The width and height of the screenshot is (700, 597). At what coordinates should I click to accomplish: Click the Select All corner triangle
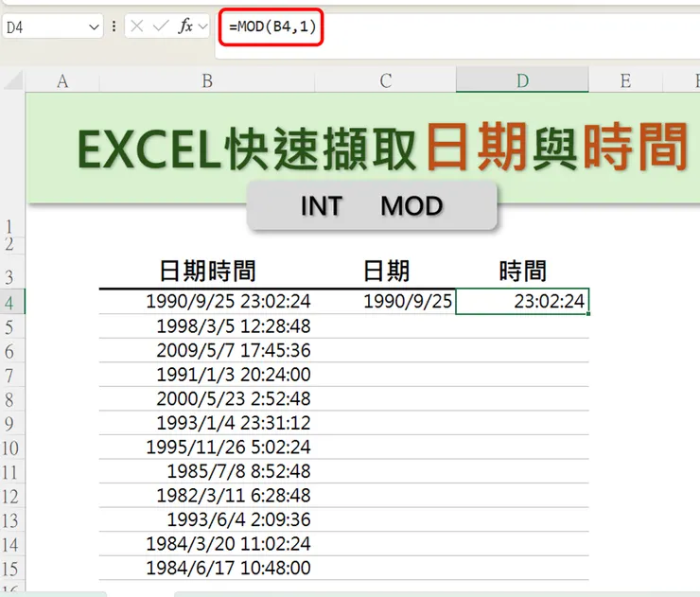(x=13, y=80)
